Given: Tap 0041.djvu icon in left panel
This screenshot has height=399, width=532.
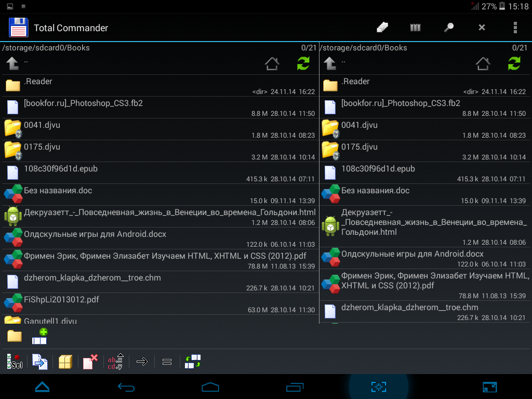Looking at the screenshot, I should [x=13, y=129].
